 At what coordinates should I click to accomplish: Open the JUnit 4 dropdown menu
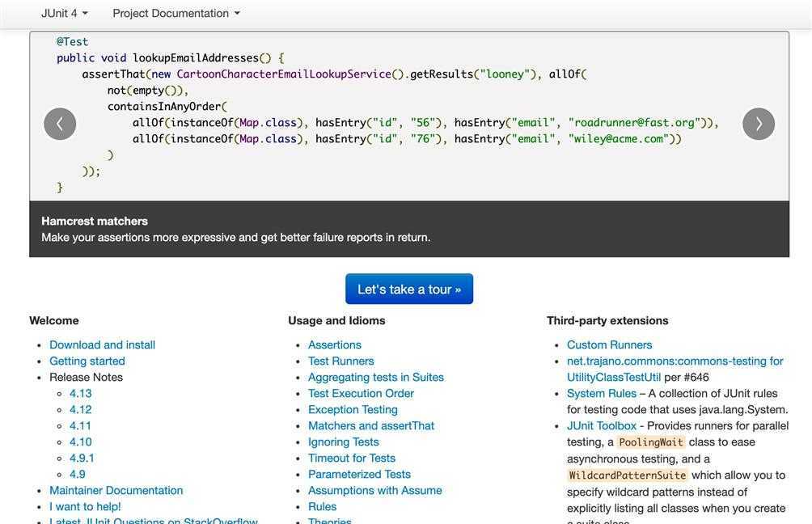(65, 14)
